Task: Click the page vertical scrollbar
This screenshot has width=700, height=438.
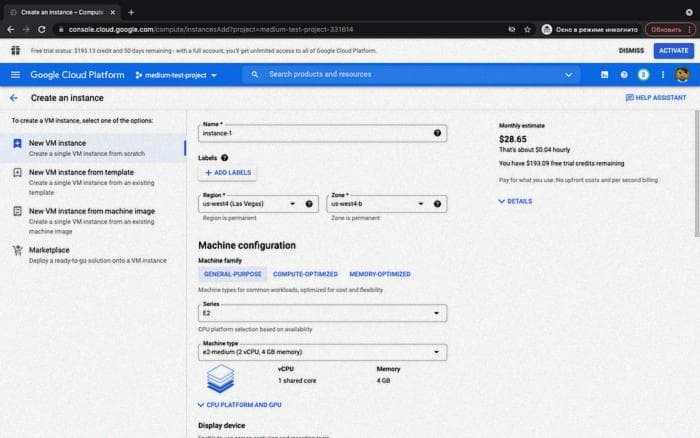Action: 696,174
